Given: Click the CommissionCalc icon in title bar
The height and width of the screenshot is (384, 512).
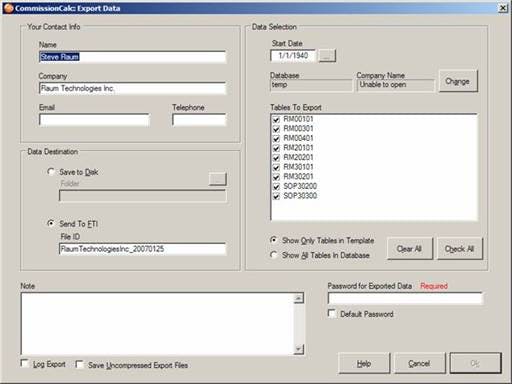Looking at the screenshot, I should click(8, 8).
